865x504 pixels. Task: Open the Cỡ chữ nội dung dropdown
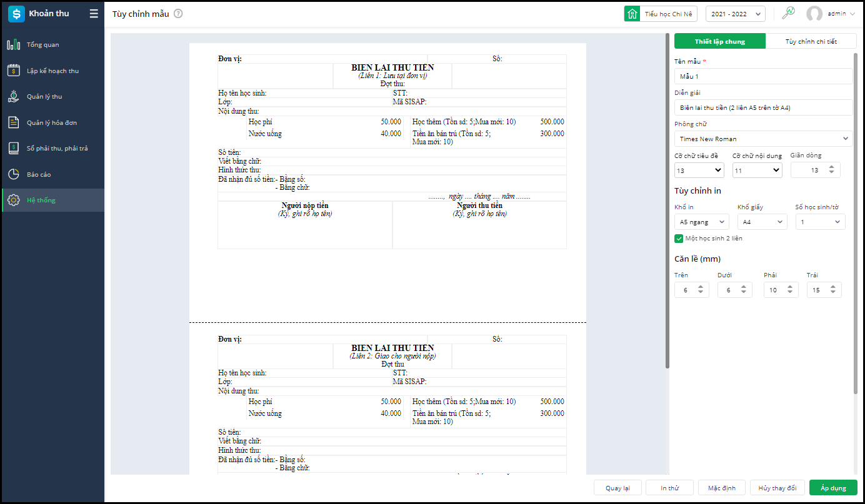[757, 170]
